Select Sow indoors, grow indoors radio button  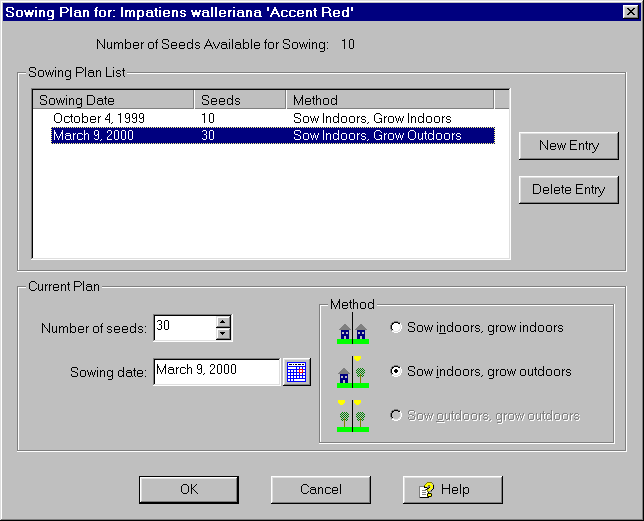397,328
